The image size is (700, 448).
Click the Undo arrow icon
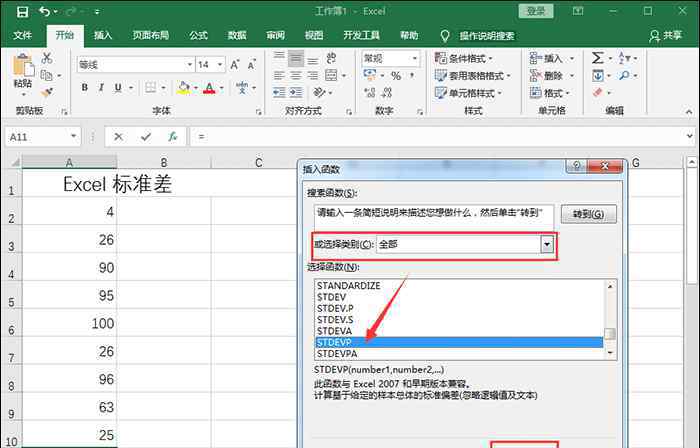(x=44, y=11)
